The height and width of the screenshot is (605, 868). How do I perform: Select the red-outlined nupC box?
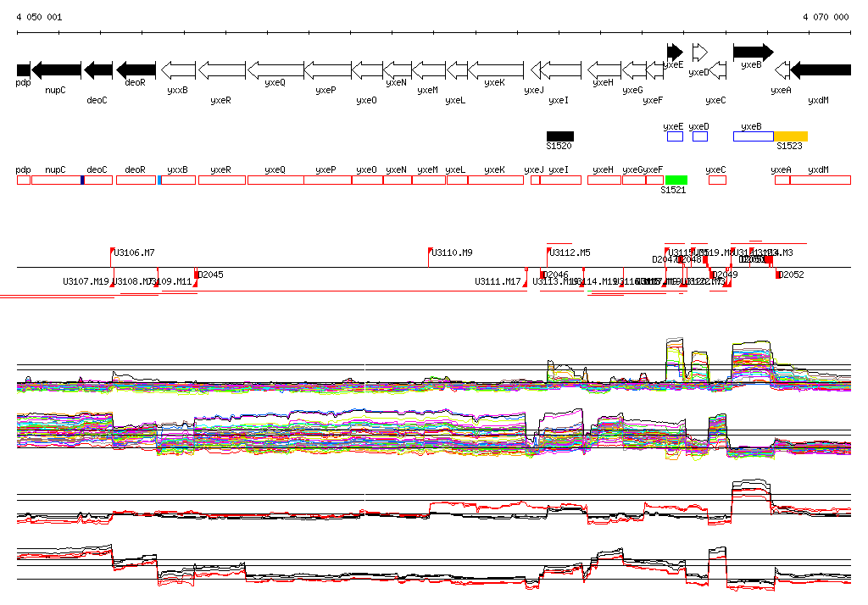tap(57, 180)
